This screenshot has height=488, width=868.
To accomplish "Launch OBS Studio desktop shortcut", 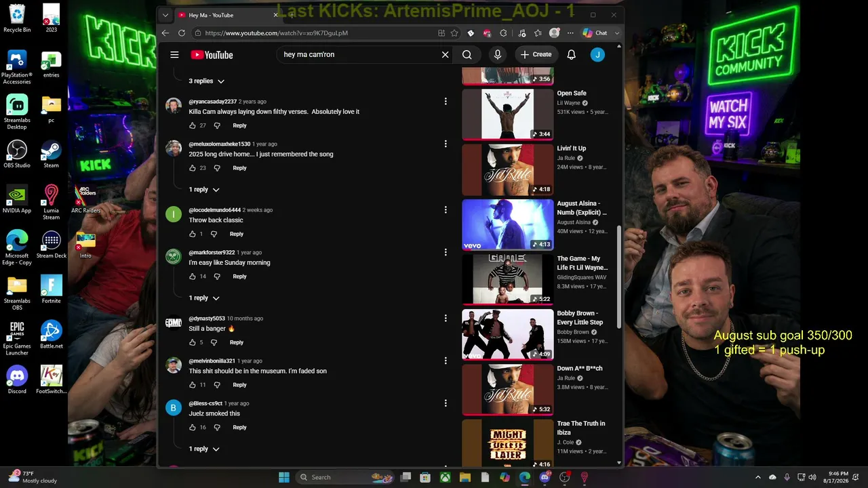I will [x=17, y=154].
